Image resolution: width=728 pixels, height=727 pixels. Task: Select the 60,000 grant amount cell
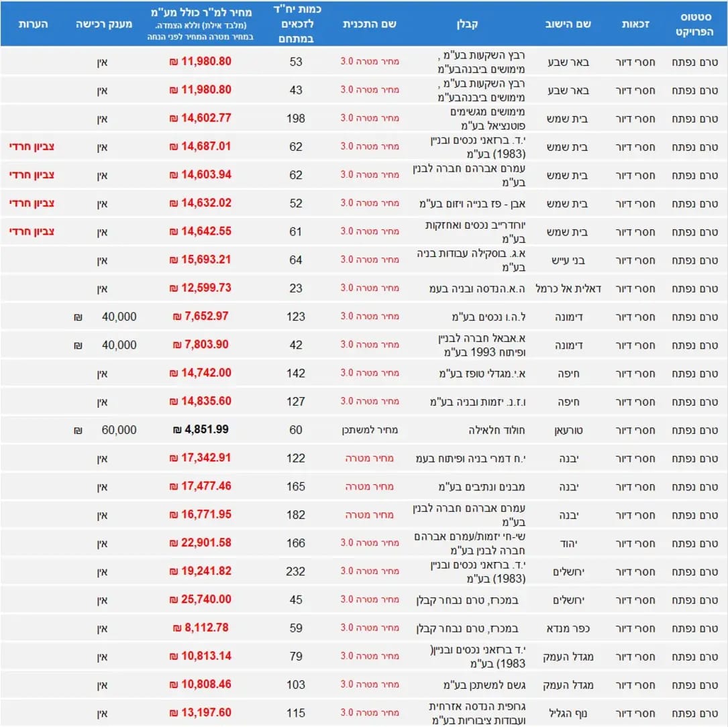click(119, 430)
